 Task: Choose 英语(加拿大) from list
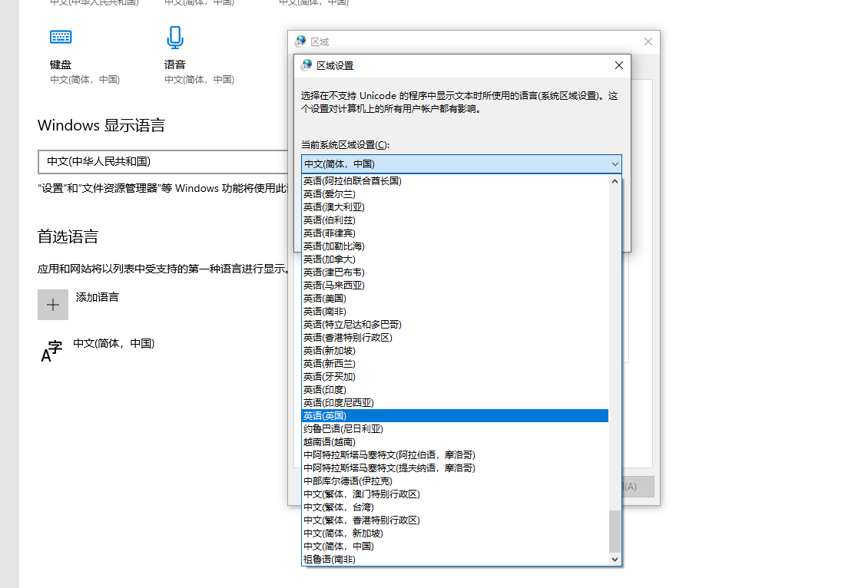[x=455, y=259]
